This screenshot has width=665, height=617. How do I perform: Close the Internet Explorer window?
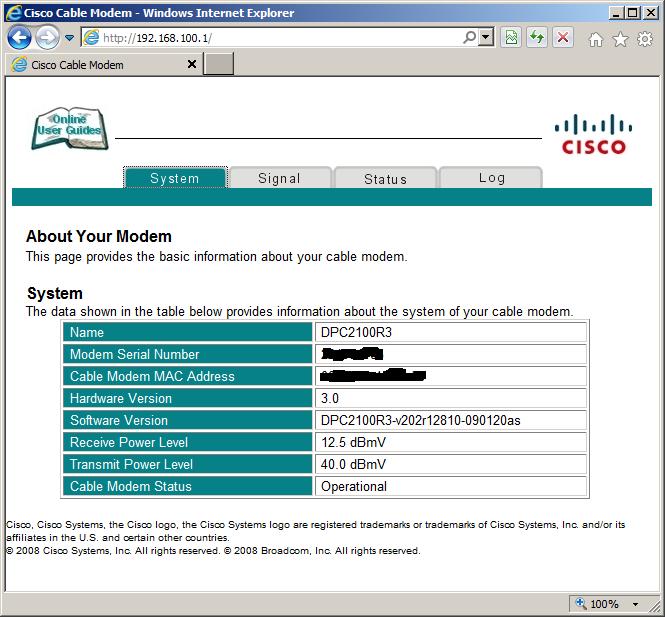click(651, 13)
